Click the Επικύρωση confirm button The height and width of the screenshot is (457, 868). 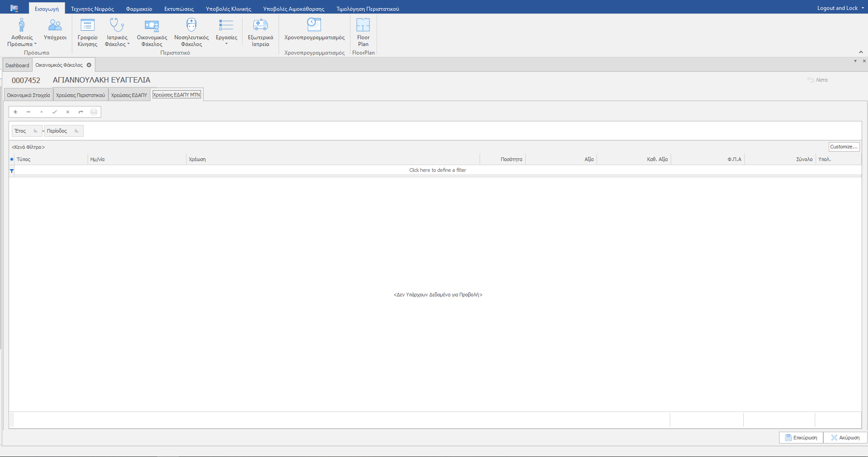click(801, 438)
